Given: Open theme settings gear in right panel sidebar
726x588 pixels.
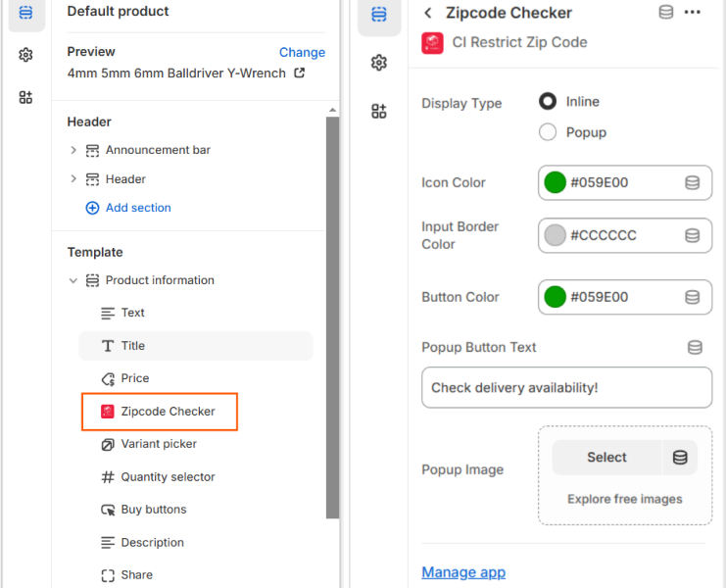Looking at the screenshot, I should (x=379, y=63).
